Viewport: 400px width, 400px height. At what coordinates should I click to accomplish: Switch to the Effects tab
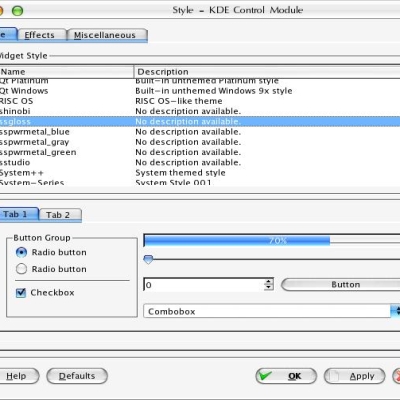[41, 35]
